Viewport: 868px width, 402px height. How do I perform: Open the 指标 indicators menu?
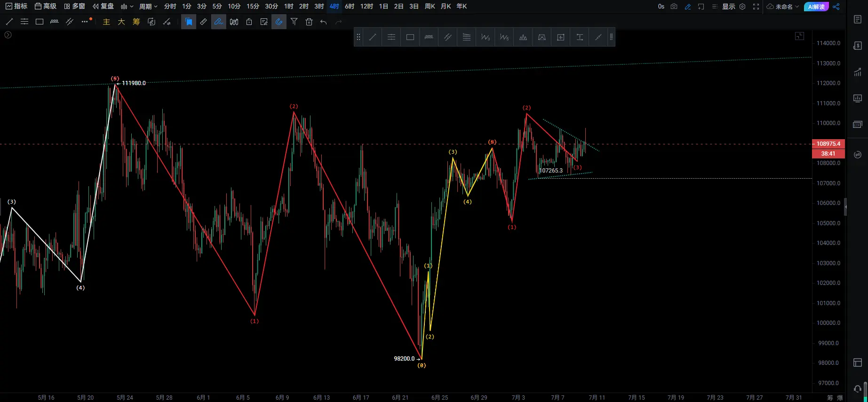(x=16, y=6)
